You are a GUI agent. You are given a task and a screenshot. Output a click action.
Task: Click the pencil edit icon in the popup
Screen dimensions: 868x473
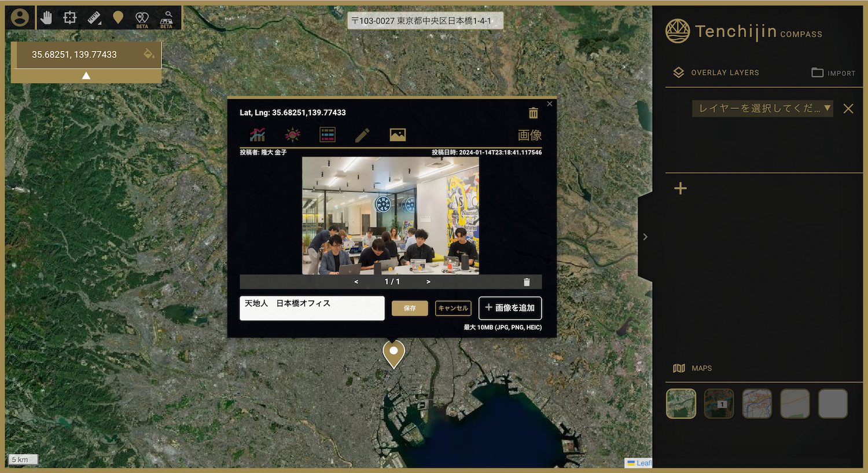pos(362,134)
